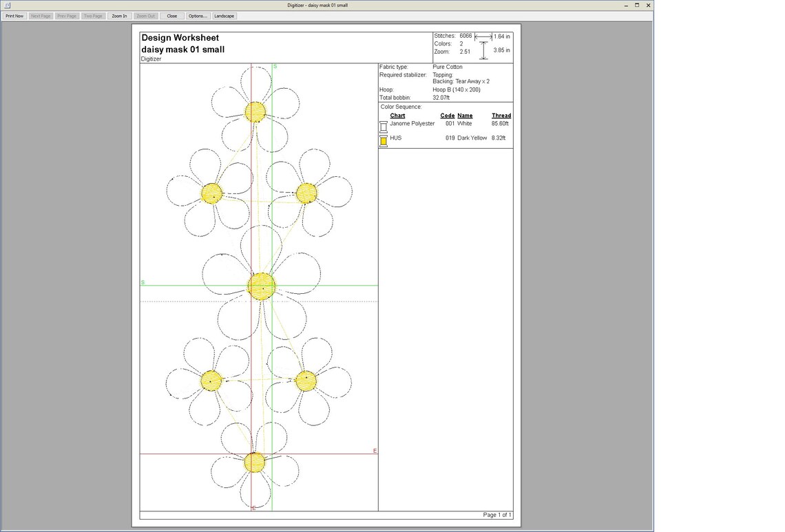This screenshot has width=785, height=532.
Task: Click the Digitizer app icon in title bar
Action: [7, 5]
